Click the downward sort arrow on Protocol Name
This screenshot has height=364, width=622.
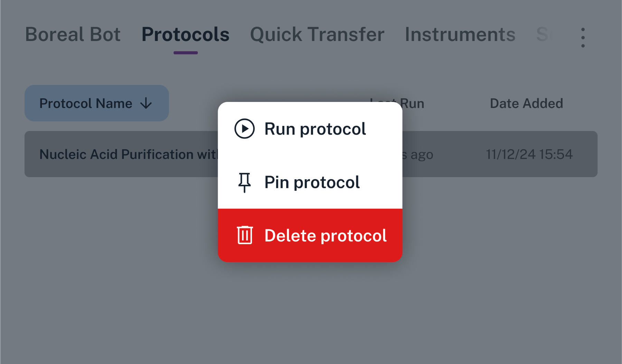(x=147, y=103)
